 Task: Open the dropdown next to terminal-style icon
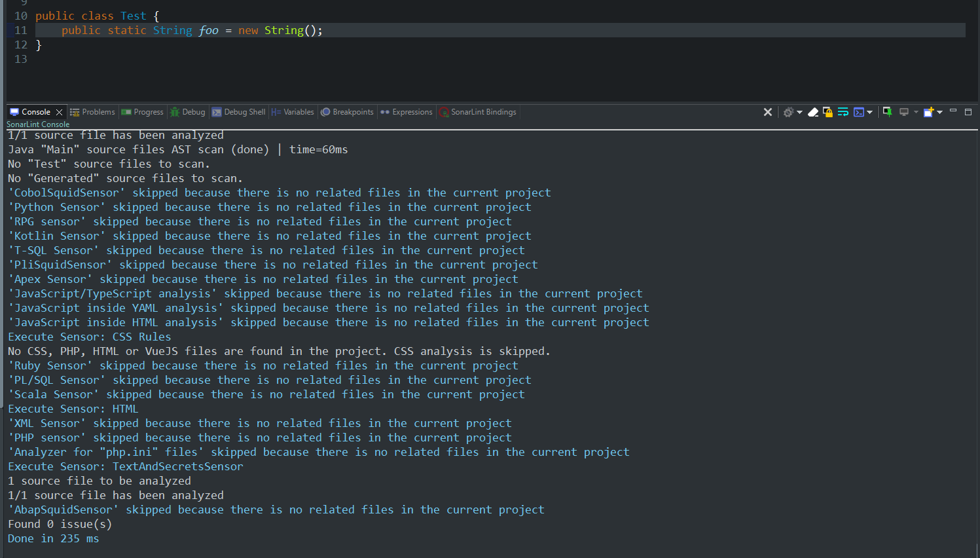click(x=869, y=113)
